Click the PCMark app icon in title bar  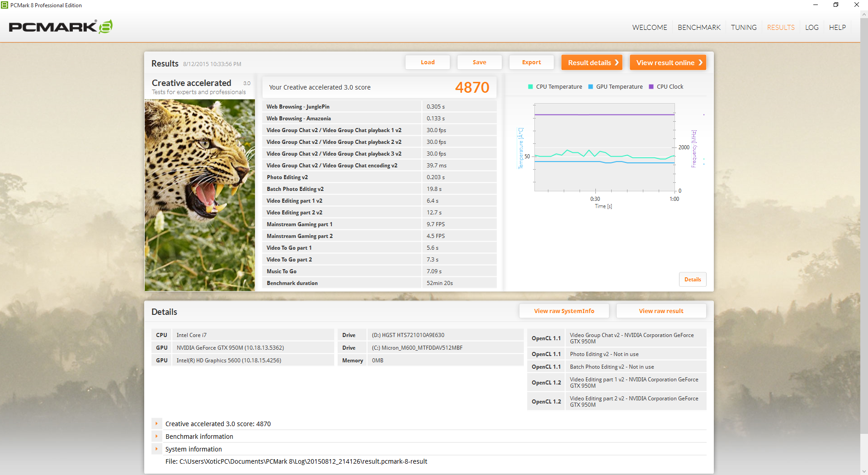click(5, 5)
